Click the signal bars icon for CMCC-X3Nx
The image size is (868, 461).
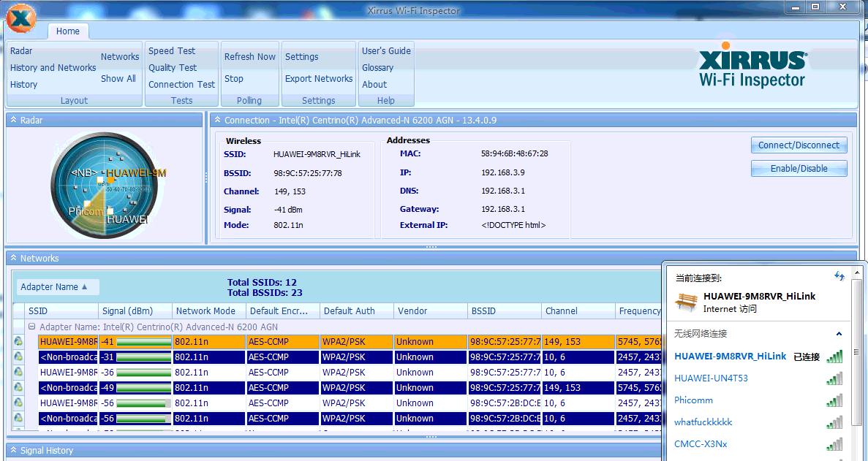(x=834, y=444)
